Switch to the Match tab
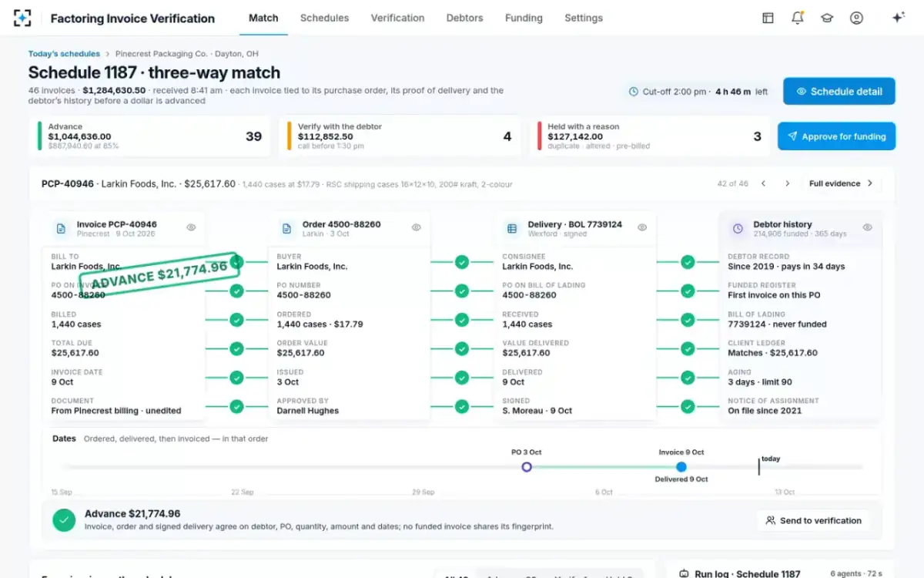 [x=263, y=18]
